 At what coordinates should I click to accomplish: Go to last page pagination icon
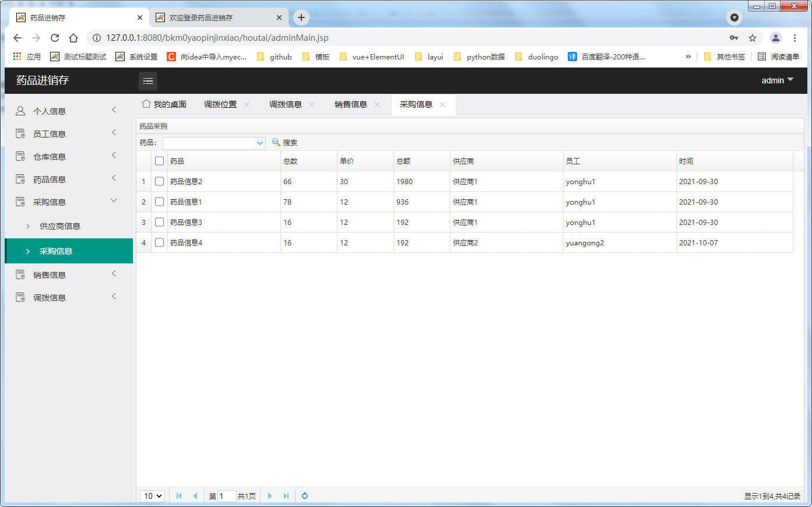click(286, 496)
